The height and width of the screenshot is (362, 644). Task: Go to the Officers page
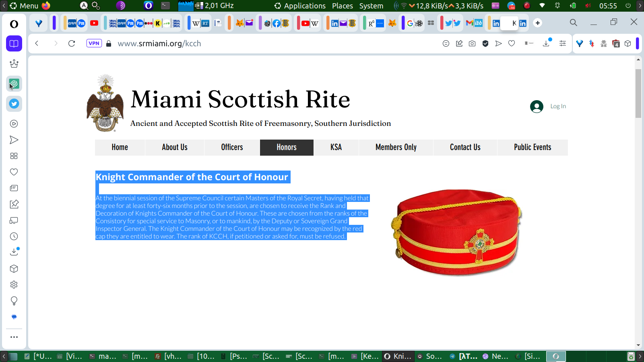pyautogui.click(x=232, y=147)
